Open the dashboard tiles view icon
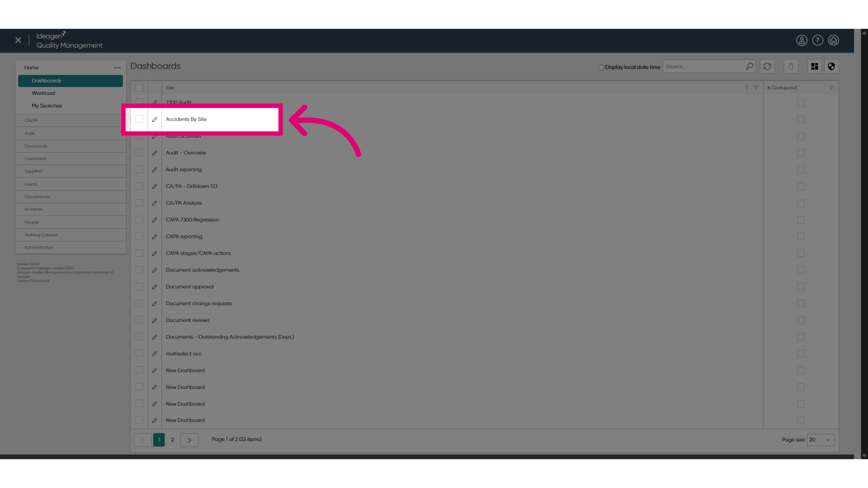868x488 pixels. 815,66
